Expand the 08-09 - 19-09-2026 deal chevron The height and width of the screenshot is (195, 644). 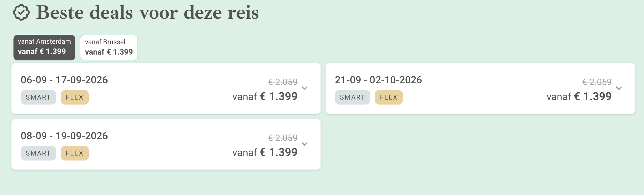[x=305, y=144]
